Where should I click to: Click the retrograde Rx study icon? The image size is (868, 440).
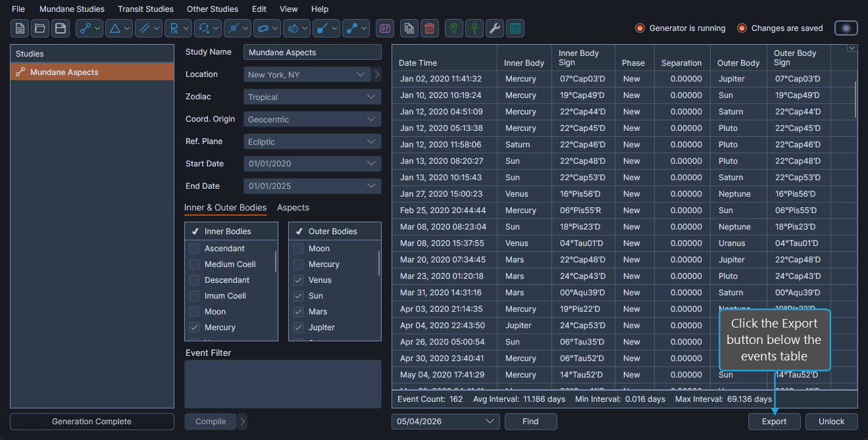point(174,28)
